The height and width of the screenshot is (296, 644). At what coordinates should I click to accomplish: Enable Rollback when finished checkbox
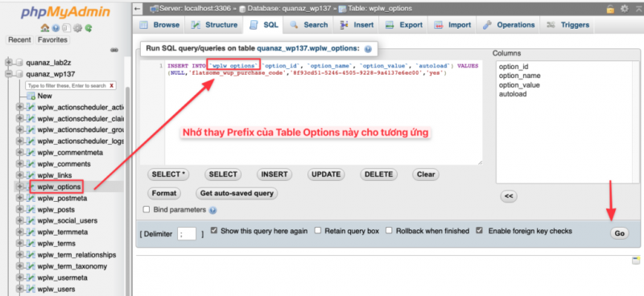tap(389, 231)
